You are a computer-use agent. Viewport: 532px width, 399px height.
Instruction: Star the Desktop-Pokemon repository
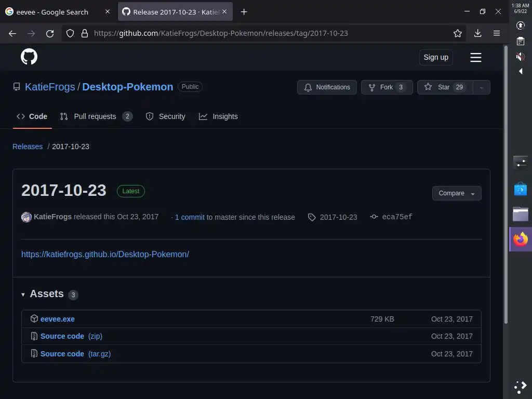click(x=445, y=87)
